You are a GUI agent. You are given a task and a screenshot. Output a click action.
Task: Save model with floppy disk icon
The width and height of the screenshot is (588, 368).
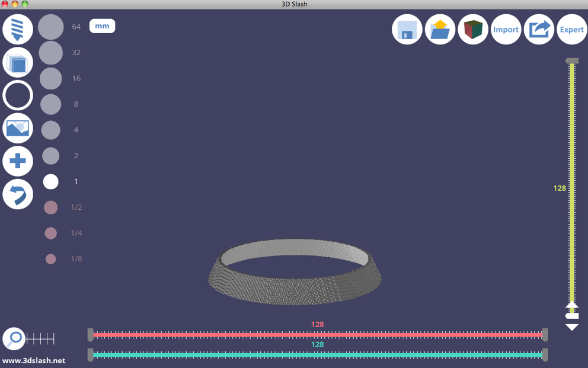[x=407, y=29]
